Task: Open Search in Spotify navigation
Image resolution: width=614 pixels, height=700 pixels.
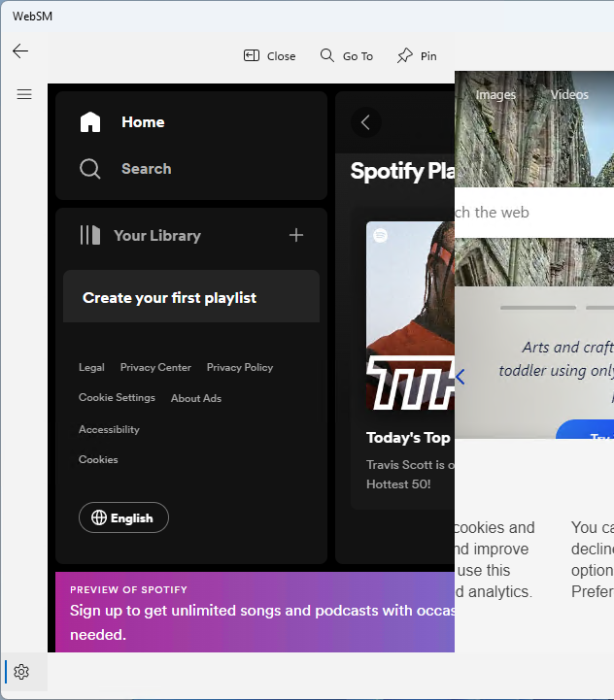Action: click(x=146, y=169)
